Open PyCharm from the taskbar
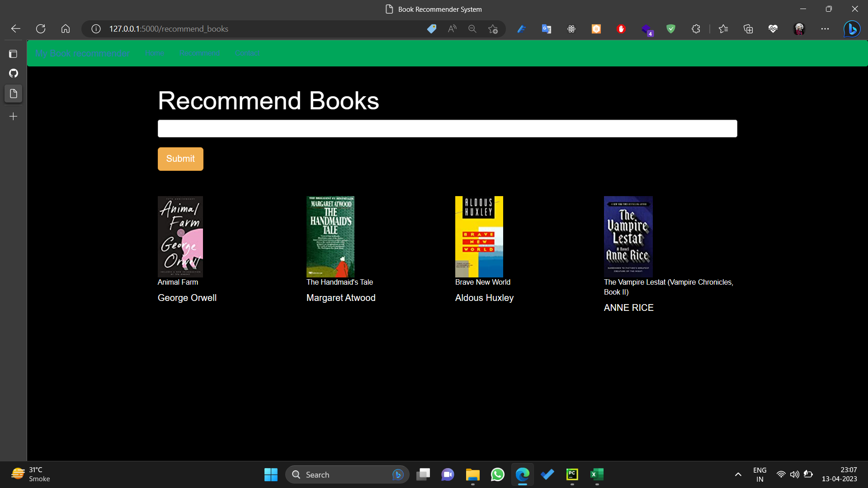The image size is (868, 488). pyautogui.click(x=572, y=474)
